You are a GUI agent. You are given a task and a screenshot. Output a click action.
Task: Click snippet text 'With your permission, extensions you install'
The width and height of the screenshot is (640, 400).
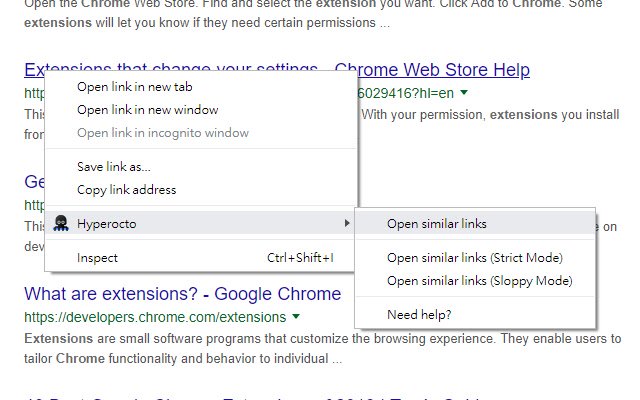pos(490,115)
